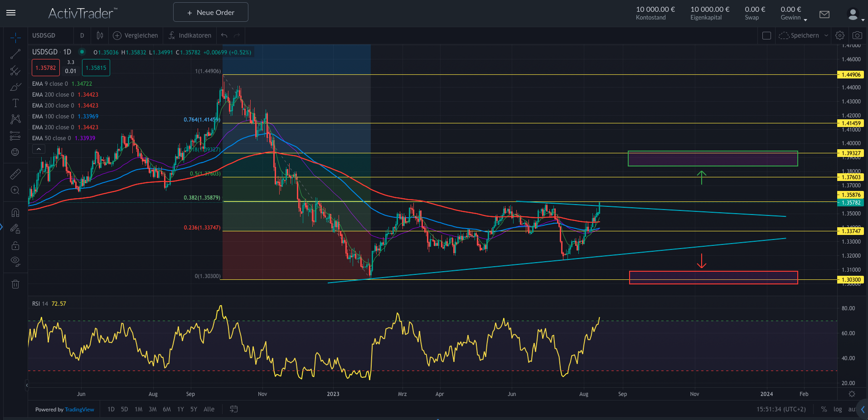Expand the Speichern dropdown arrow
Screen dimensions: 868x420
click(826, 35)
